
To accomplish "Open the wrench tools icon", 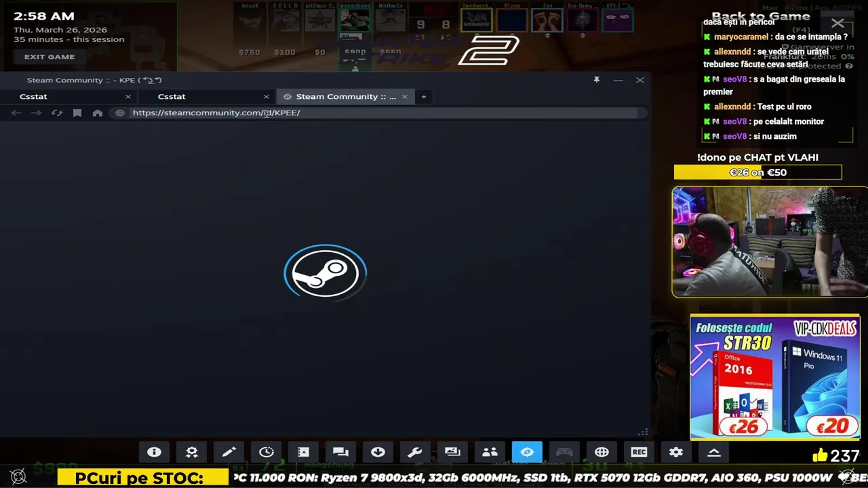I will 415,452.
